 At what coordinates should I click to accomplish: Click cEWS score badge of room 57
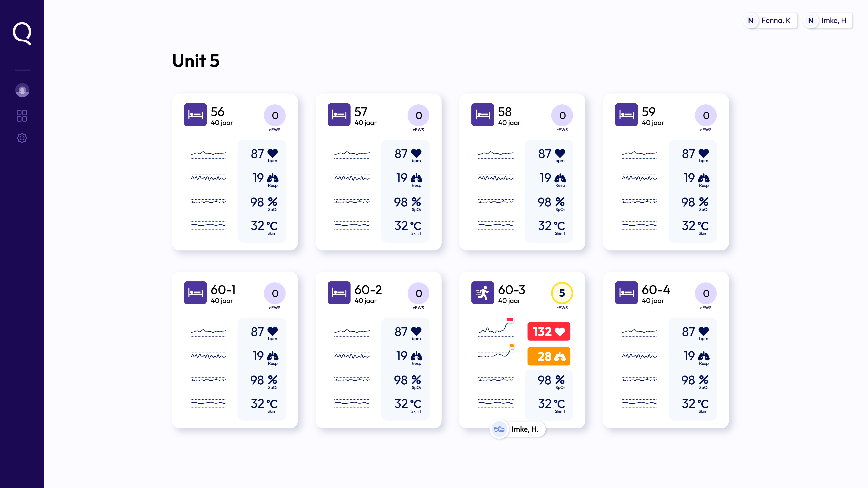[x=418, y=115]
